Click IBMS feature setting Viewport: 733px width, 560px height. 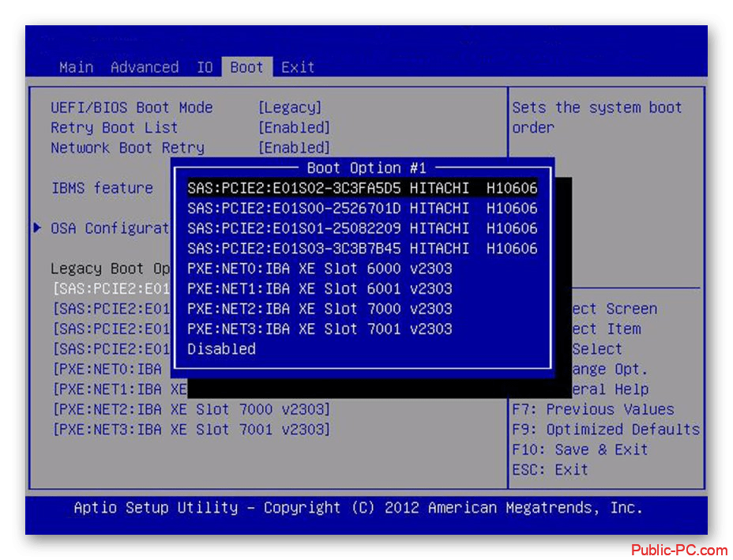102,188
